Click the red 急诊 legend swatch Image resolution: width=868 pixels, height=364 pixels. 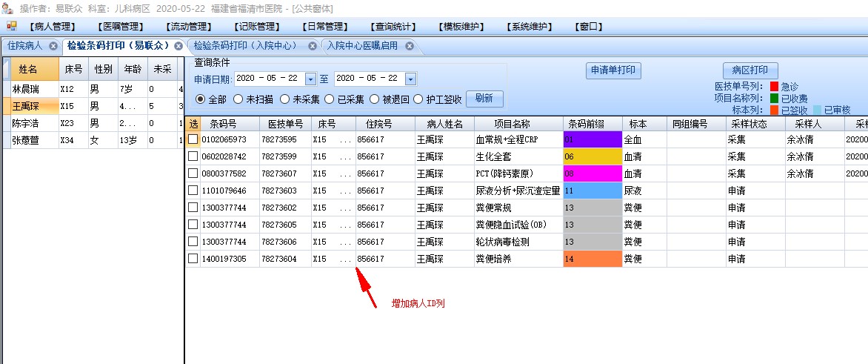point(774,87)
